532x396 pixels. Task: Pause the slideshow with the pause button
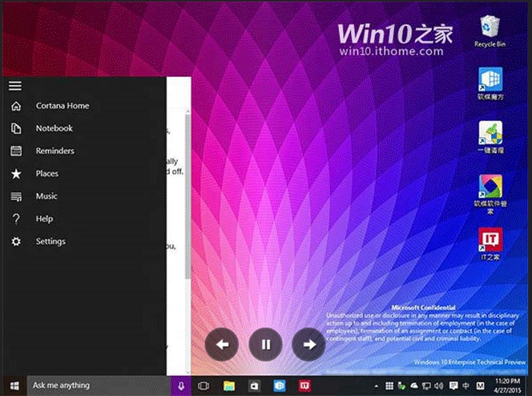266,345
